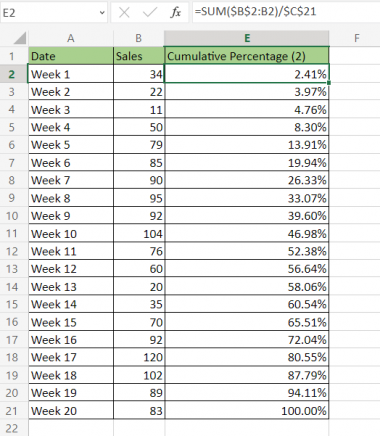Click the Sales value 104
The height and width of the screenshot is (436, 380).
coord(139,233)
